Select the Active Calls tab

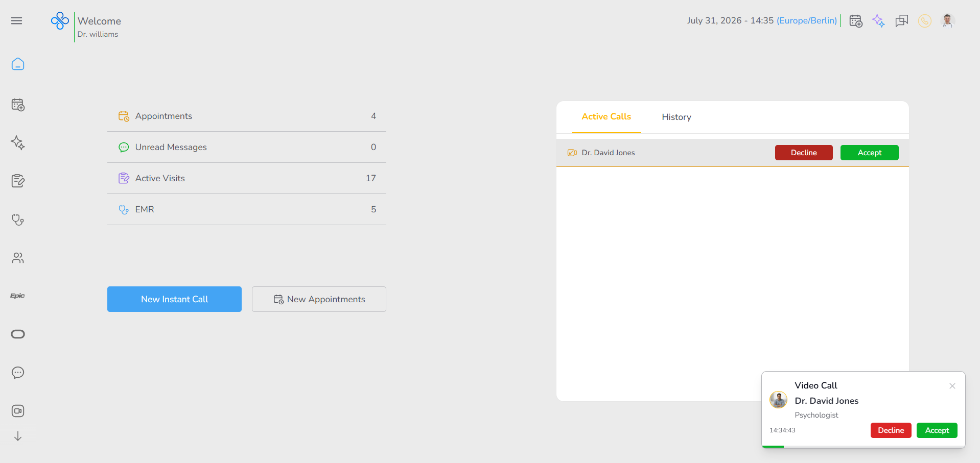point(606,117)
